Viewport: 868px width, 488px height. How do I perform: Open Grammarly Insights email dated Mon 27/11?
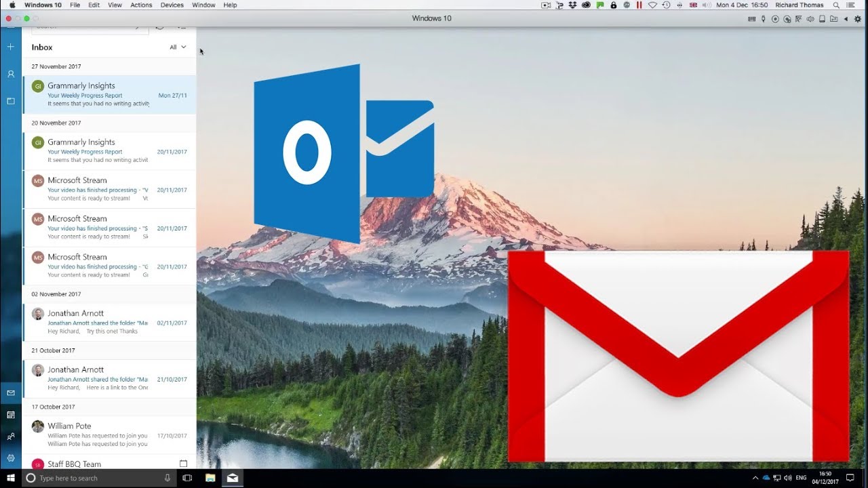[x=109, y=95]
